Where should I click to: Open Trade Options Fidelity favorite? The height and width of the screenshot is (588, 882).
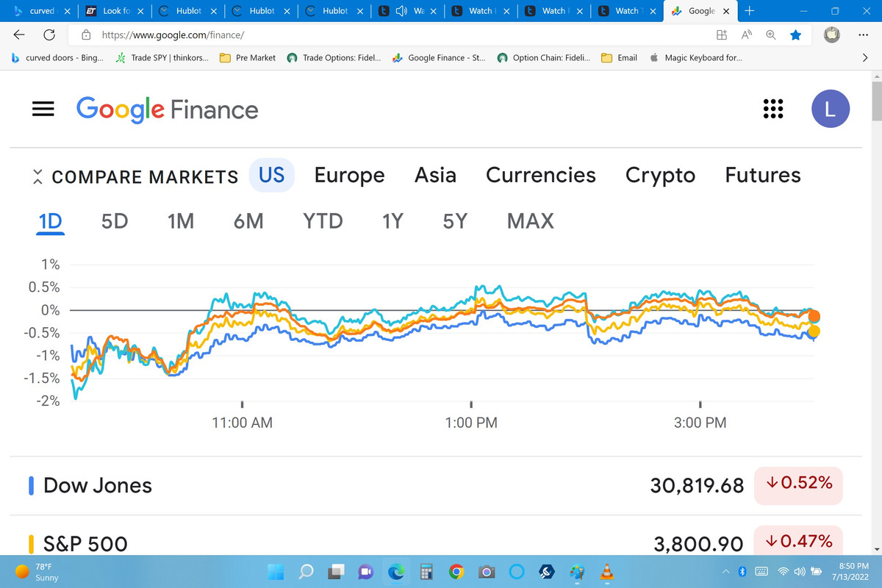tap(334, 57)
